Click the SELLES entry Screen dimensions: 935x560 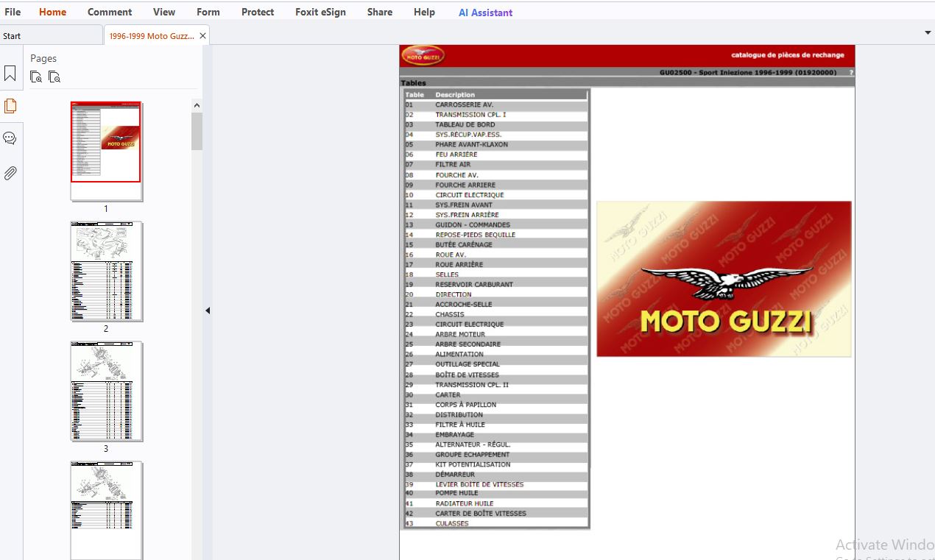pyautogui.click(x=447, y=274)
